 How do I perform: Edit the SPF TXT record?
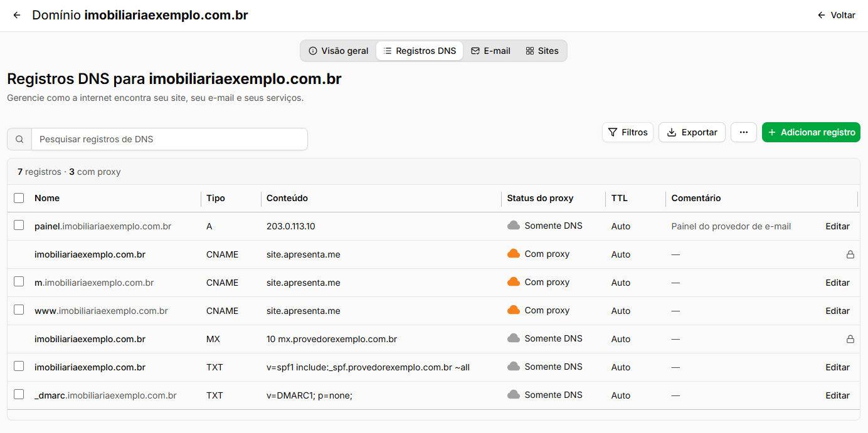click(837, 367)
